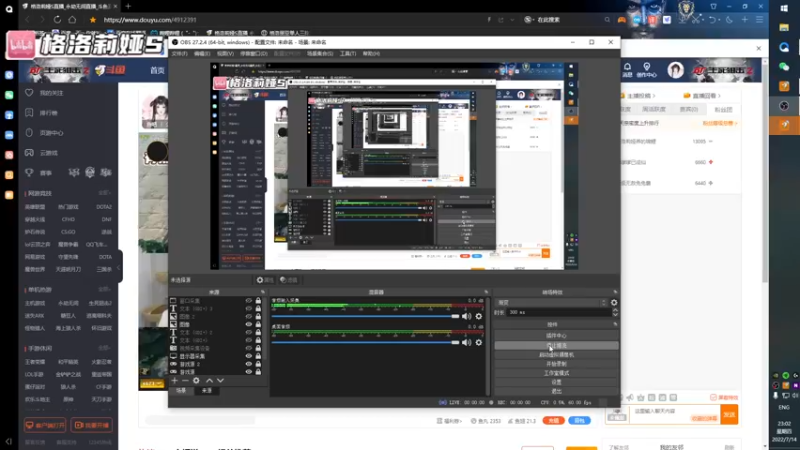Open the Help menu in OBS
Viewport: 800px width, 450px height.
coord(371,54)
